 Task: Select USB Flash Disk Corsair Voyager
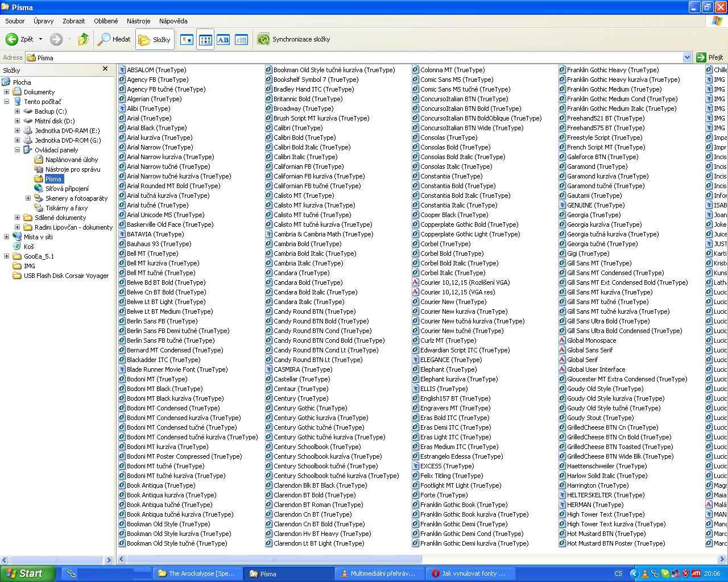(66, 276)
